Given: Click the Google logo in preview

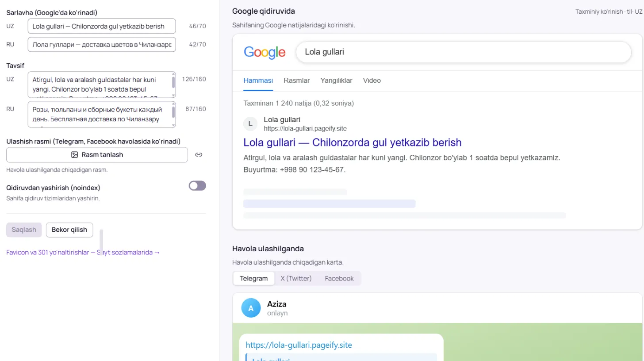Looking at the screenshot, I should (x=264, y=52).
